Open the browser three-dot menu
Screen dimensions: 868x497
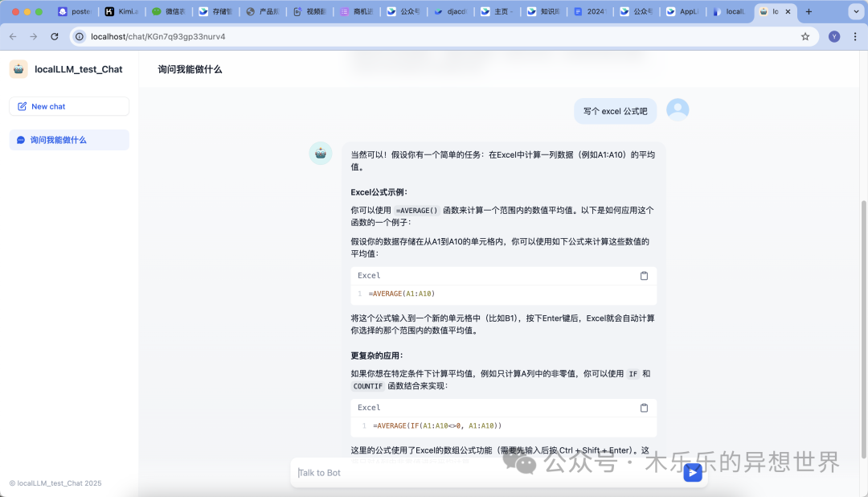tap(854, 37)
